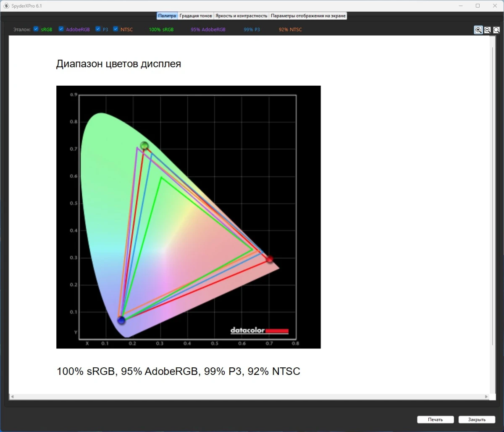
Task: Click the '92% NTSC' result in header
Action: (290, 29)
